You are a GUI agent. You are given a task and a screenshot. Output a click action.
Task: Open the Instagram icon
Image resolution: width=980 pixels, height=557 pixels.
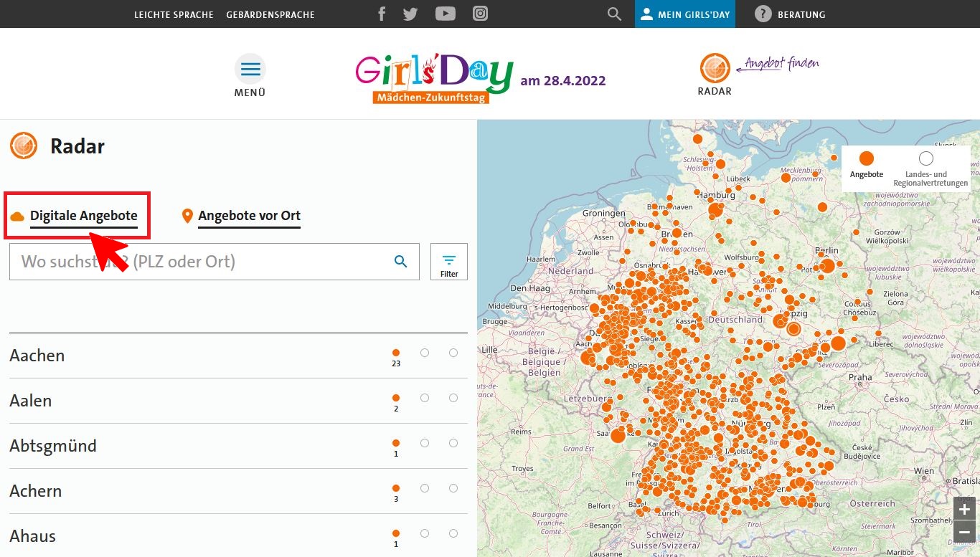pyautogui.click(x=480, y=14)
